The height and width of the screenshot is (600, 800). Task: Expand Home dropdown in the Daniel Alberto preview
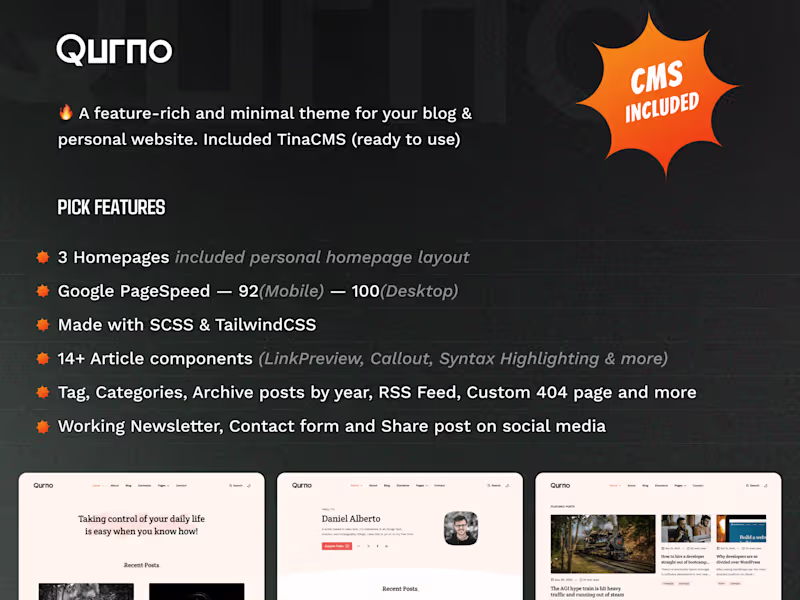(356, 486)
